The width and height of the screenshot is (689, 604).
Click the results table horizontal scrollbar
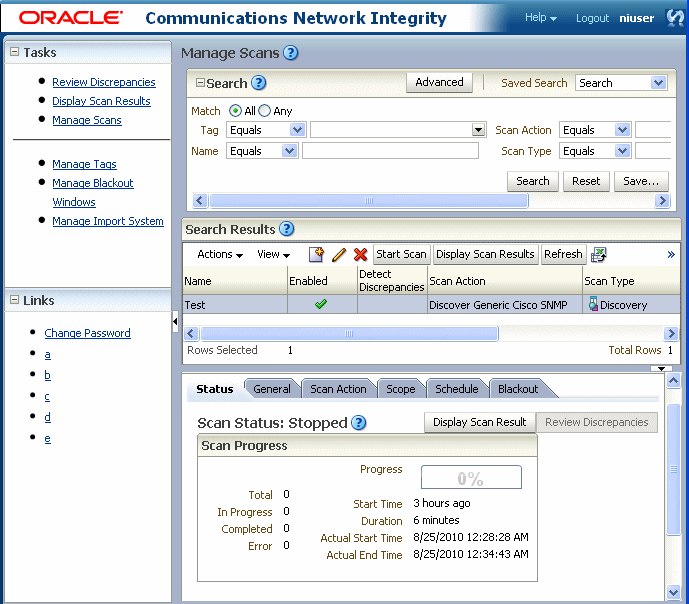click(349, 333)
